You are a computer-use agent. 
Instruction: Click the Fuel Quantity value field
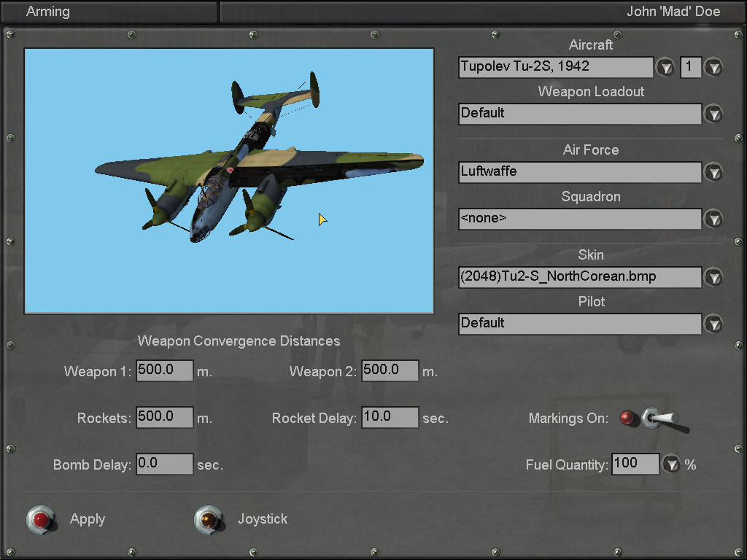(635, 464)
